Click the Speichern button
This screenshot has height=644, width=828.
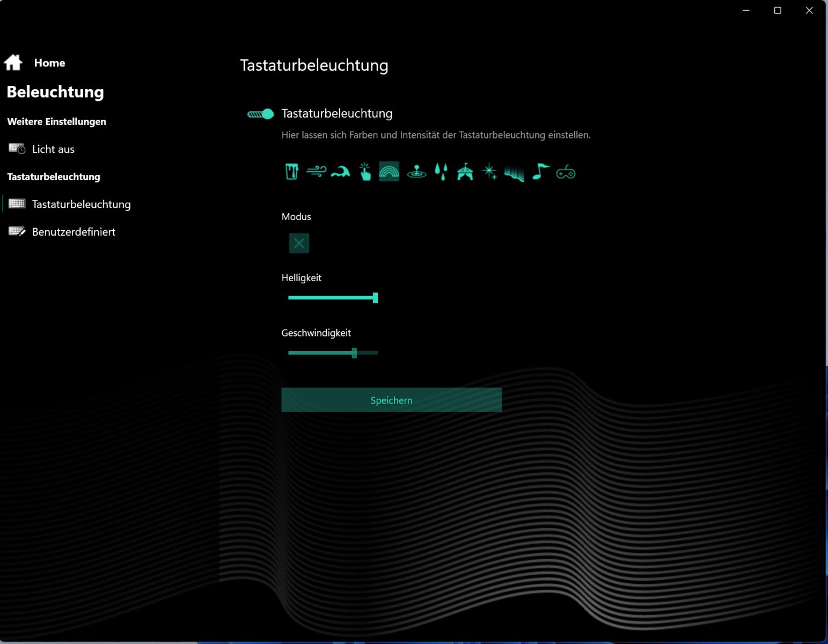pyautogui.click(x=391, y=400)
